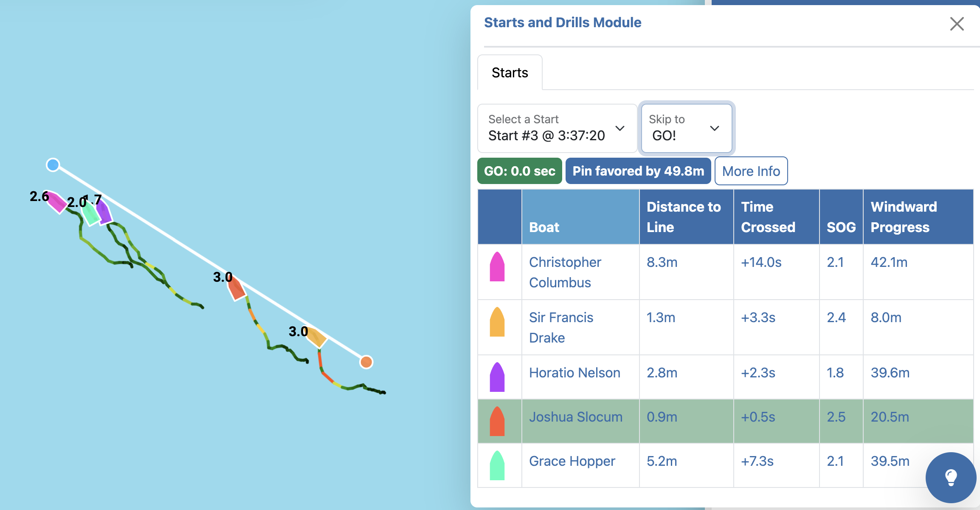Select the red boat on the map
The image size is (980, 510).
point(236,289)
